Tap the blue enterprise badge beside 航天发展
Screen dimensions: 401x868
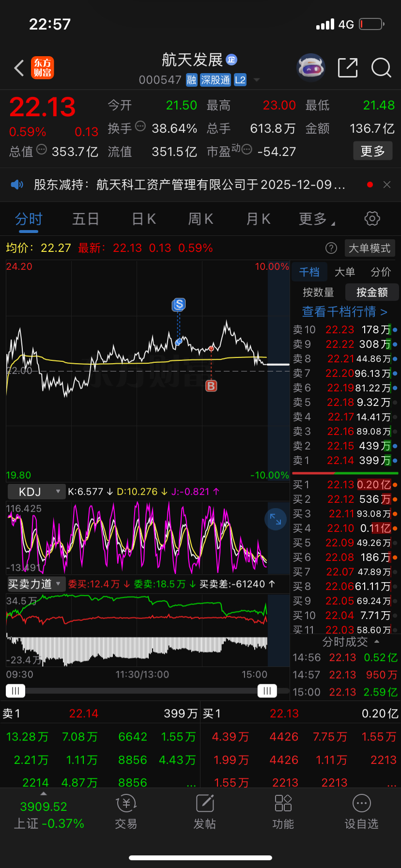click(x=231, y=60)
